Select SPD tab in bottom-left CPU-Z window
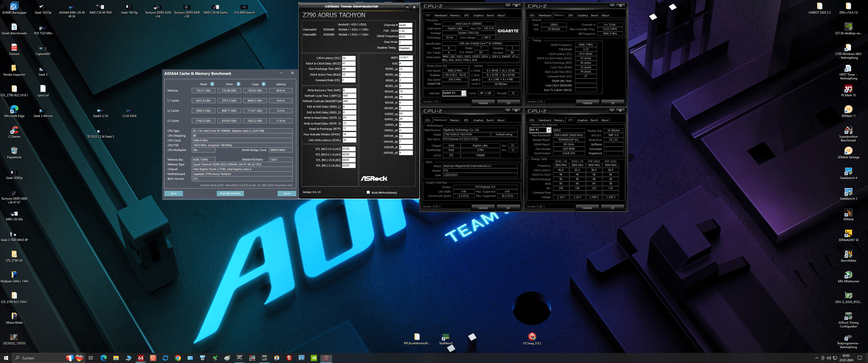Image resolution: width=868 pixels, height=363 pixels. [x=466, y=120]
